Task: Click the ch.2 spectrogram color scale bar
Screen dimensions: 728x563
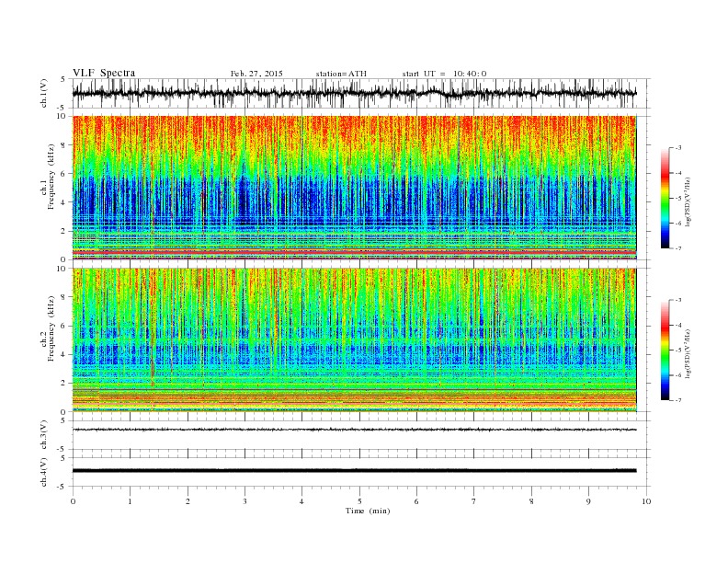Action: [665, 350]
